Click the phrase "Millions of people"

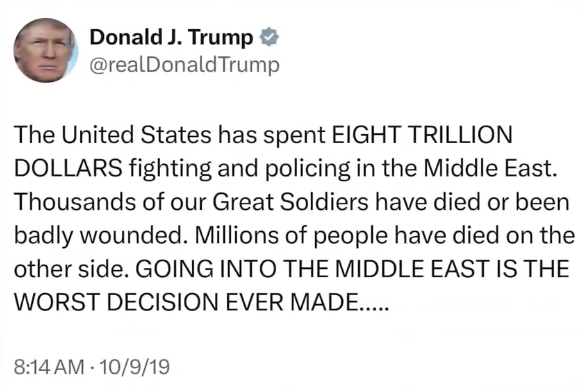(291, 236)
